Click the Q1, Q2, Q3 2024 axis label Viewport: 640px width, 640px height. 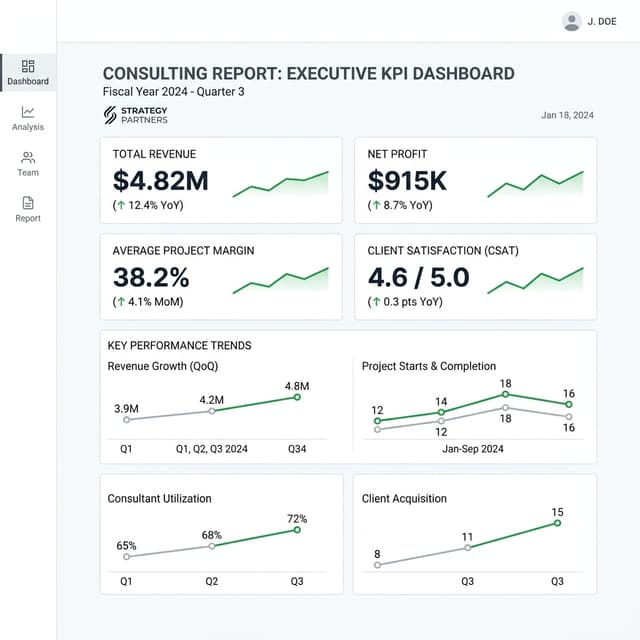coord(211,449)
